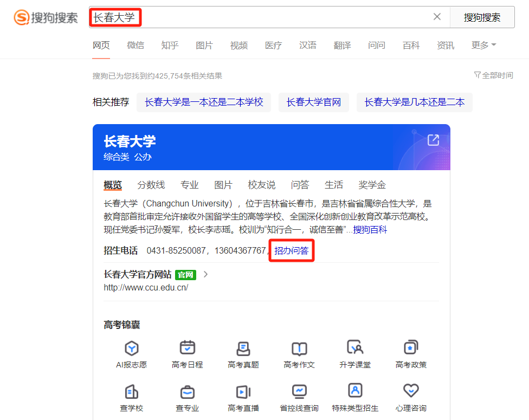Switch to the 知乎 search tab

(x=170, y=46)
